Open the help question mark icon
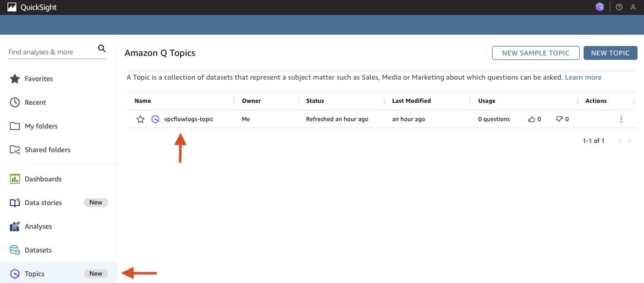The image size is (644, 283). [x=619, y=7]
